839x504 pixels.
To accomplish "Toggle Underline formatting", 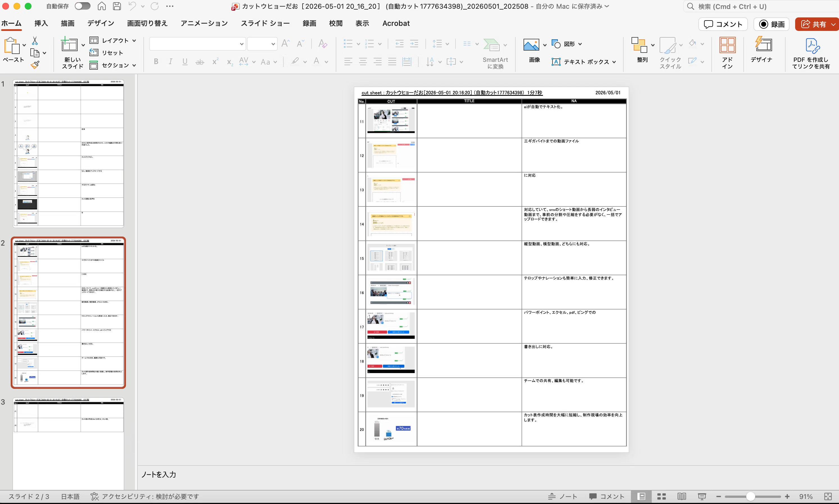I will (185, 62).
